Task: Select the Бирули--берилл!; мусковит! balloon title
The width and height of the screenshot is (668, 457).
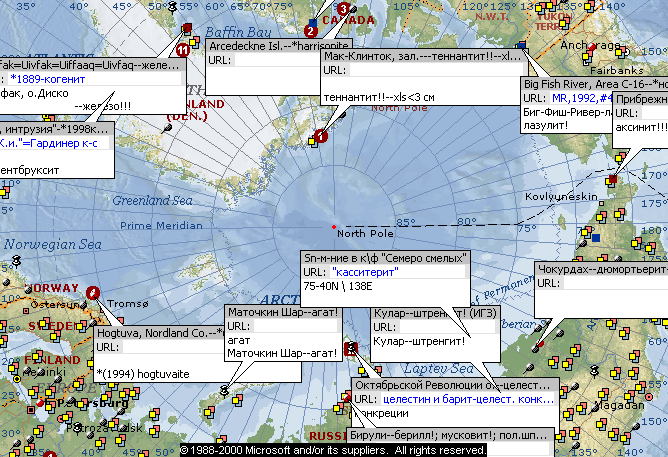Action: (x=448, y=435)
